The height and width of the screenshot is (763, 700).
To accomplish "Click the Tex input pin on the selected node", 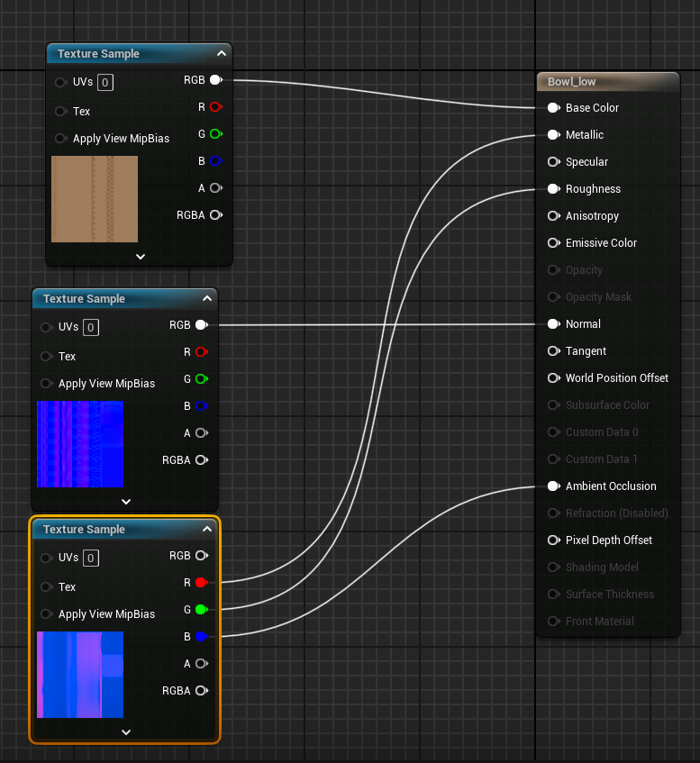I will click(x=46, y=587).
